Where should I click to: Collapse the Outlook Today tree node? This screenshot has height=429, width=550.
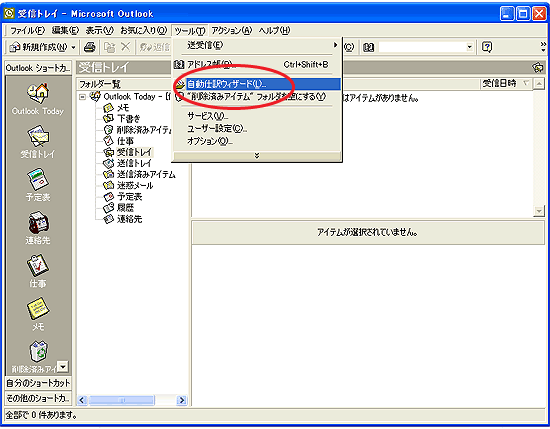[x=82, y=97]
